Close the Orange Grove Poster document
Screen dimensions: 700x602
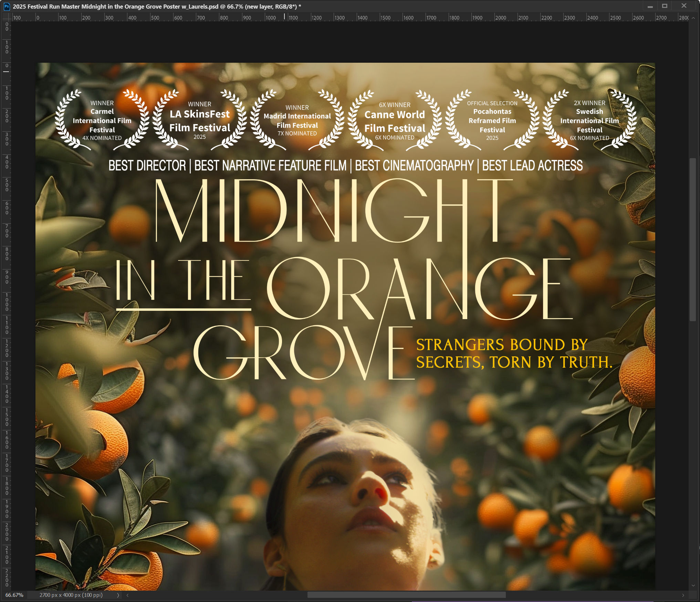click(x=684, y=6)
